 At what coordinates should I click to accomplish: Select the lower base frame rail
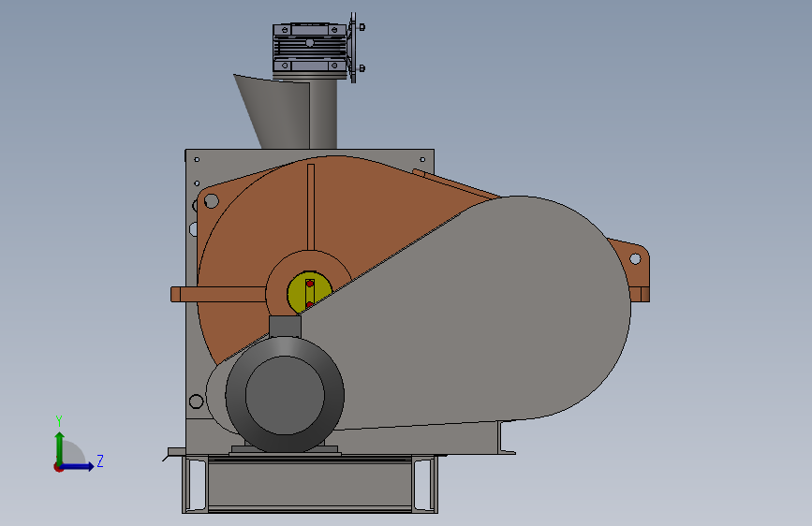pyautogui.click(x=310, y=484)
